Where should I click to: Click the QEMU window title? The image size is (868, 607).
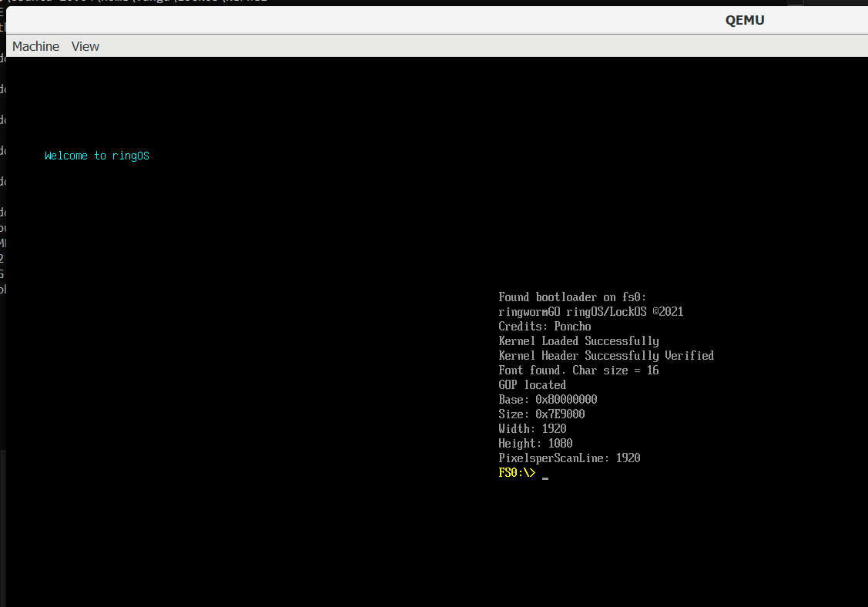point(745,21)
